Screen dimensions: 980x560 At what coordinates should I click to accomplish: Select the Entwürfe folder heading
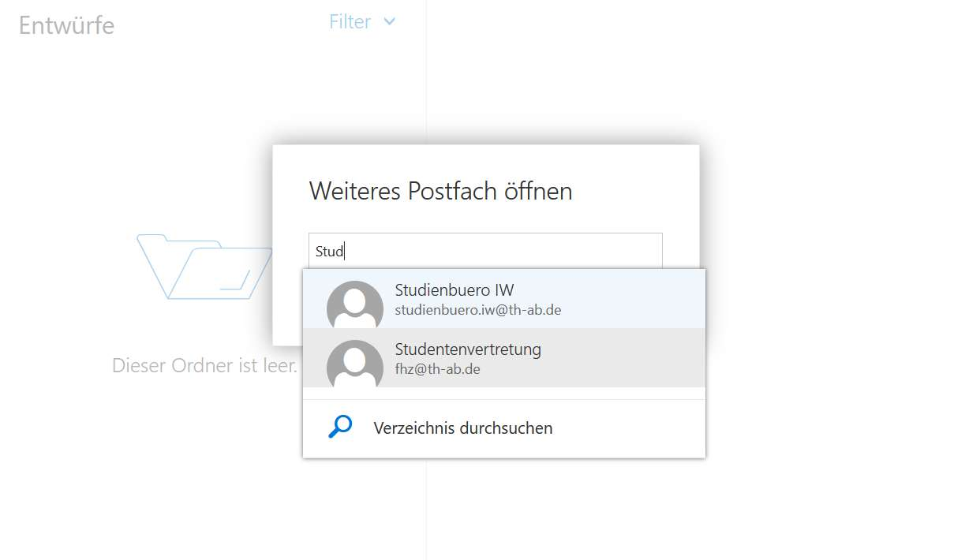pyautogui.click(x=66, y=25)
